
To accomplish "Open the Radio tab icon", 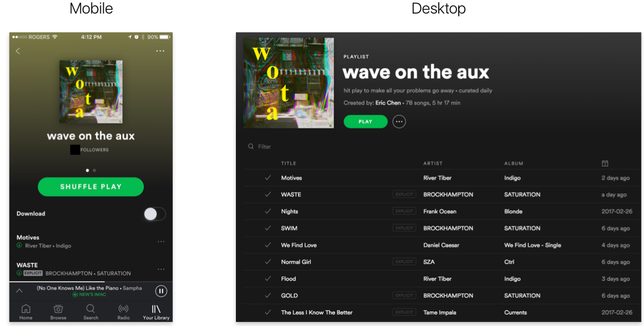I will pos(123,309).
